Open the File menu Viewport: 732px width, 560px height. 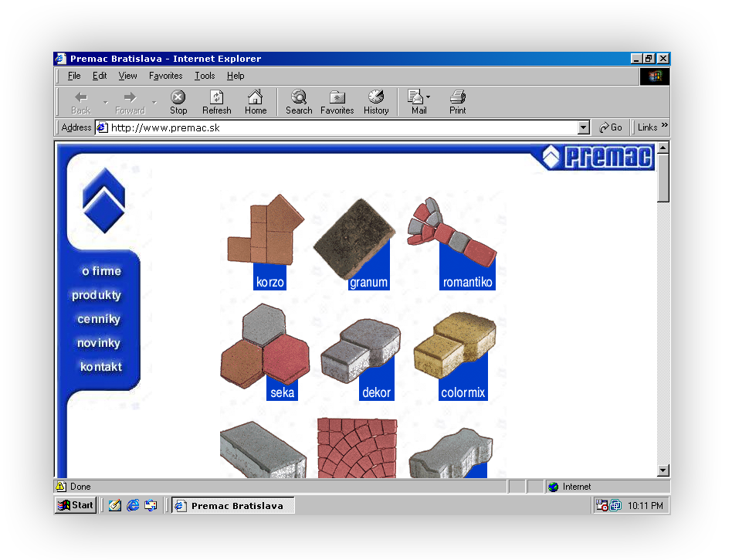tap(74, 76)
